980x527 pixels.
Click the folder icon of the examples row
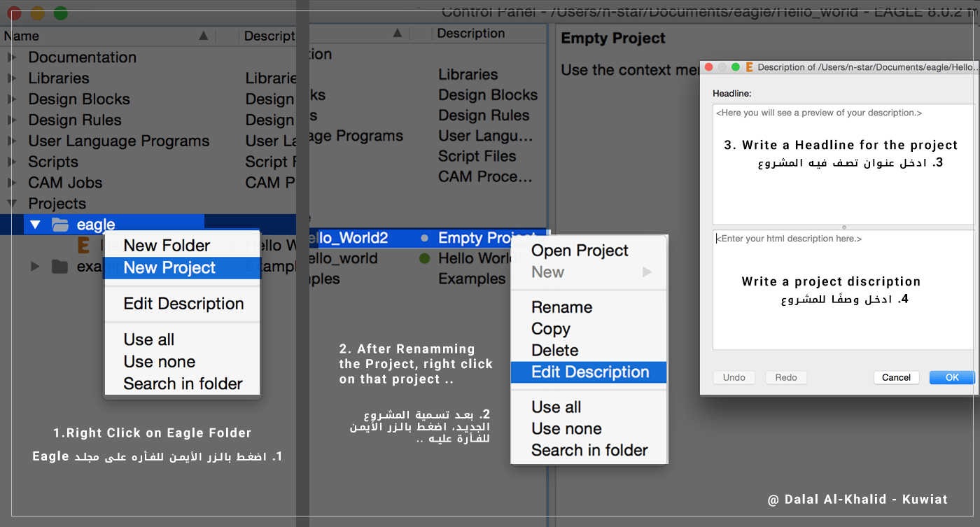[x=60, y=267]
